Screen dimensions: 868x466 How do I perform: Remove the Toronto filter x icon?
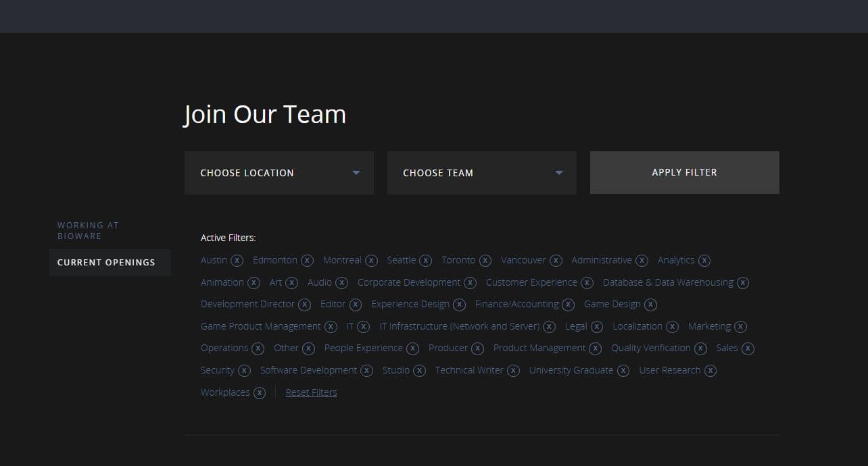tap(485, 261)
